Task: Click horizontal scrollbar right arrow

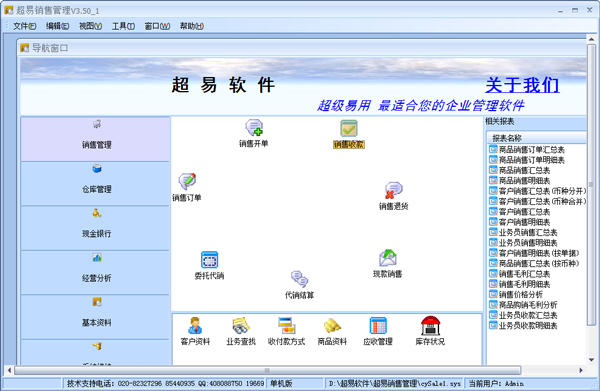Action: [x=581, y=370]
